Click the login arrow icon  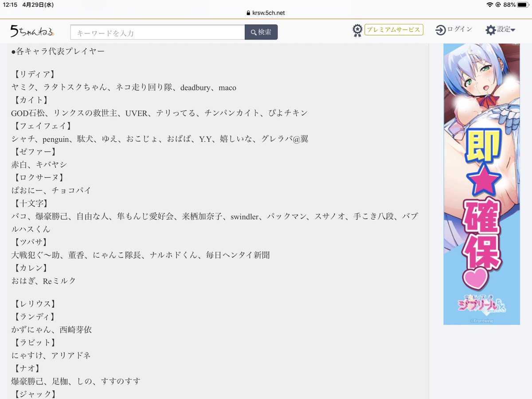coord(440,30)
